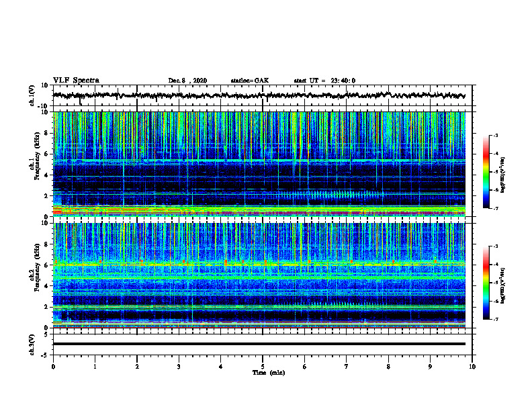Click the "station=GAK" header text

[250, 81]
